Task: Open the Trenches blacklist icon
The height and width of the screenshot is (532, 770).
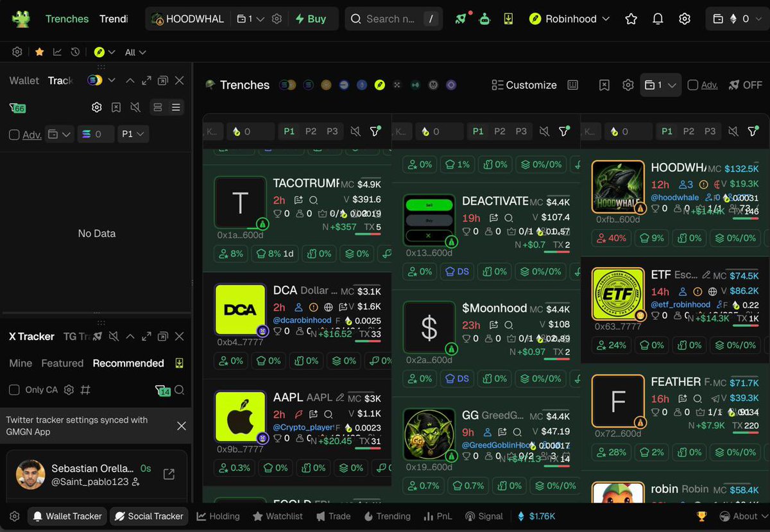Action: pos(604,85)
